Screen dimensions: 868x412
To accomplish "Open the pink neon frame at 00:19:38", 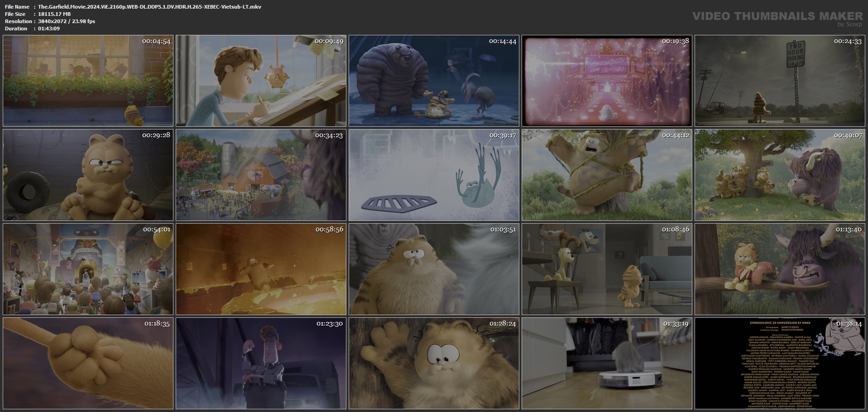I will [607, 81].
